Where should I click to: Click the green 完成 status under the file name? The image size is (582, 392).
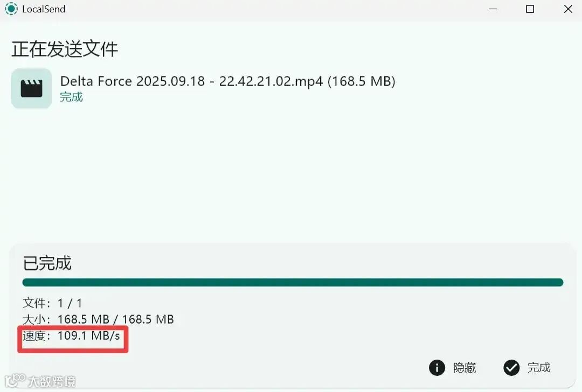tap(71, 97)
